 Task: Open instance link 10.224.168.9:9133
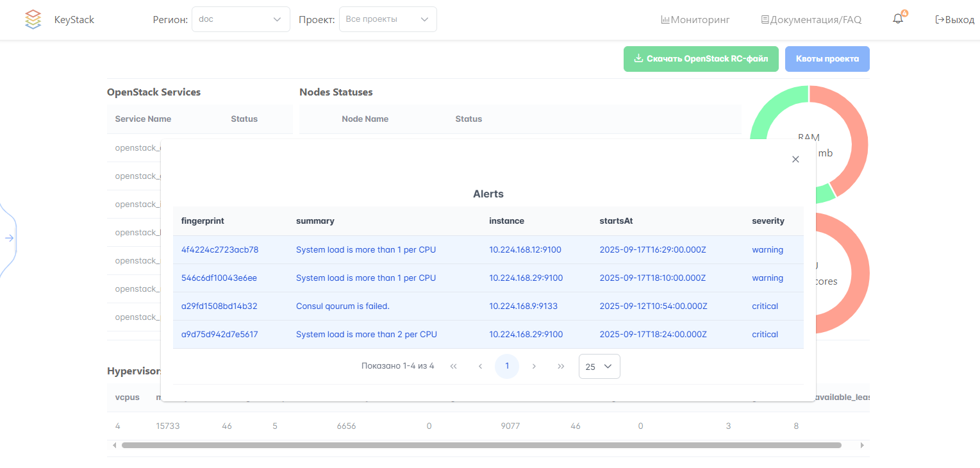523,306
